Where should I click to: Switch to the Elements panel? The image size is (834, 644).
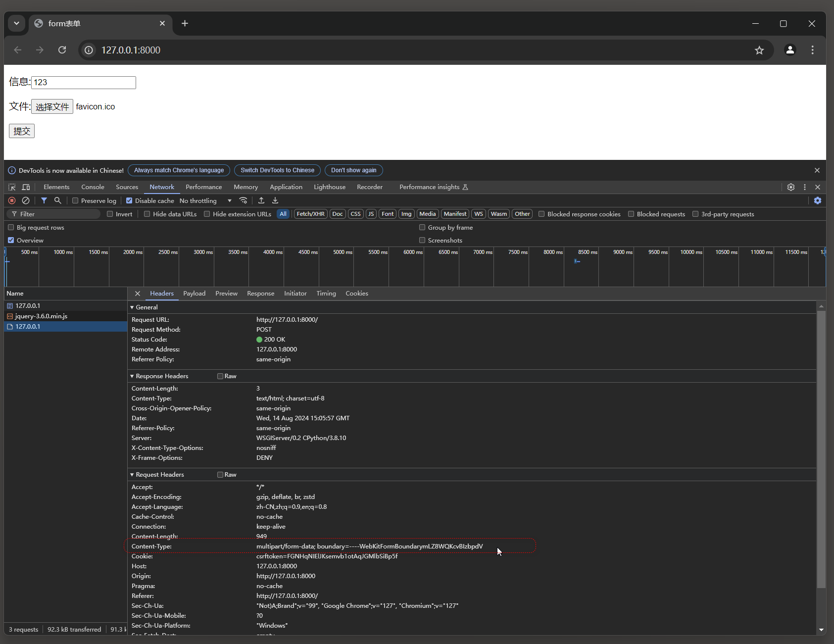pos(56,187)
